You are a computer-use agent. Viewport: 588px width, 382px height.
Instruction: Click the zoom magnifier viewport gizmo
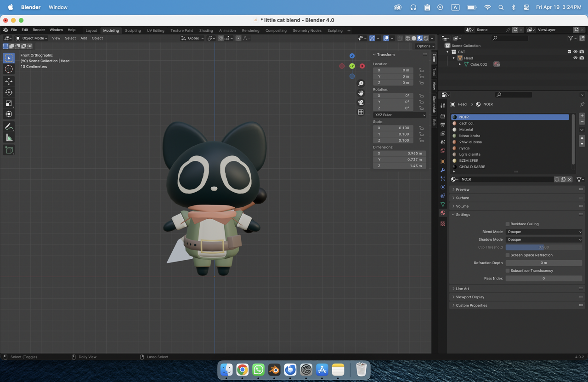point(361,84)
